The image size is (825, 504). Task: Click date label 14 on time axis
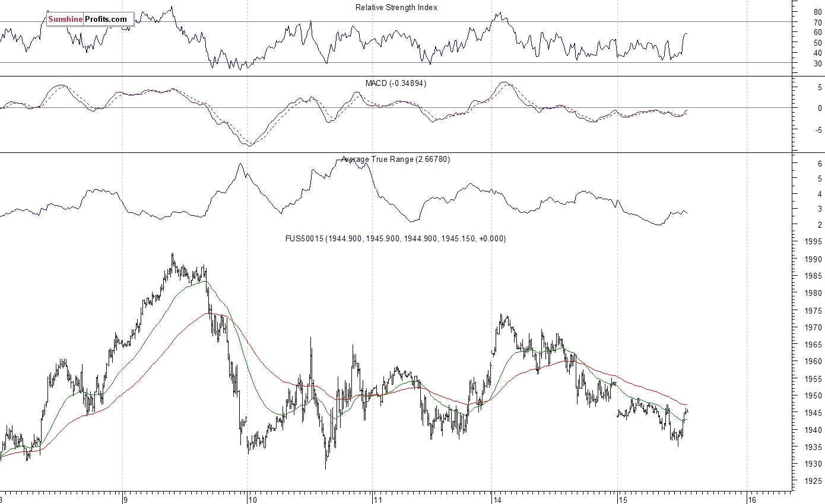(x=497, y=499)
